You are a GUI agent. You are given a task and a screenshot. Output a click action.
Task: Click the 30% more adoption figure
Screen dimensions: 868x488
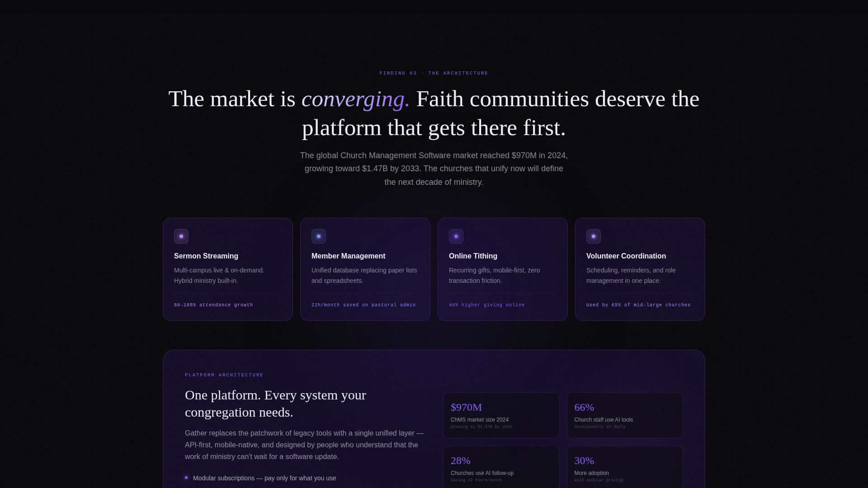pos(584,460)
